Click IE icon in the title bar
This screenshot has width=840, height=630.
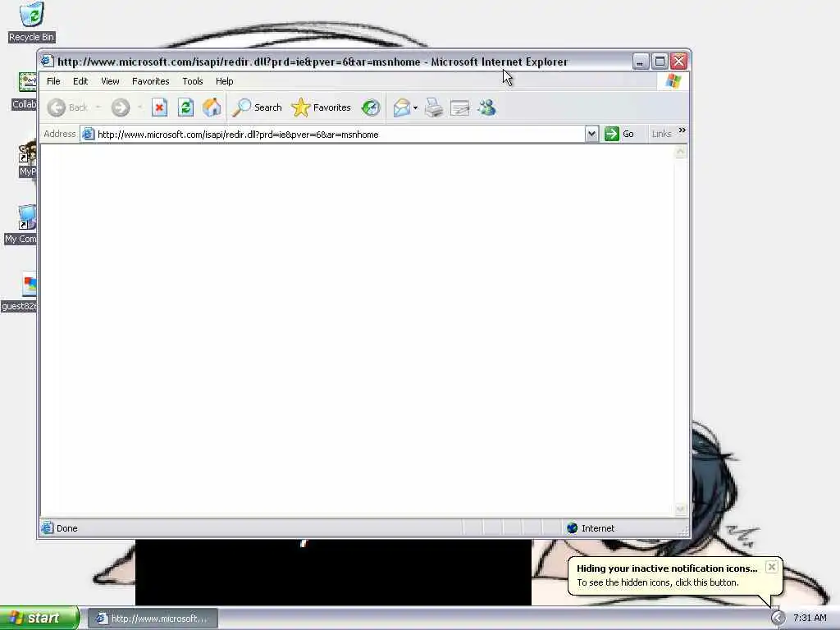[x=47, y=62]
